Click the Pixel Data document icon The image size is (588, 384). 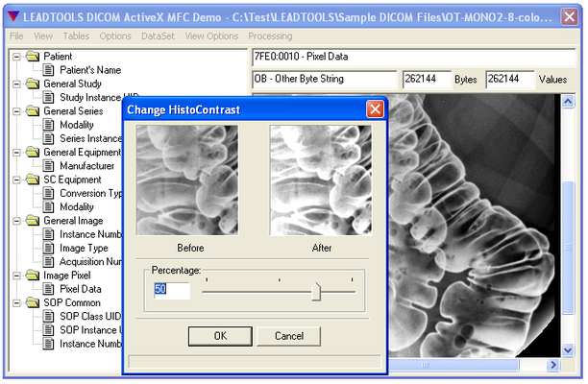pyautogui.click(x=48, y=289)
